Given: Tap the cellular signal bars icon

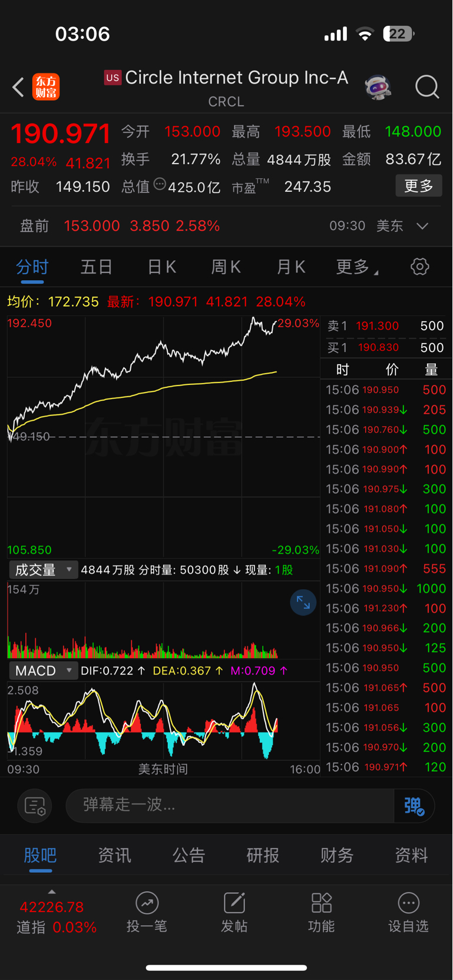Looking at the screenshot, I should pyautogui.click(x=336, y=34).
